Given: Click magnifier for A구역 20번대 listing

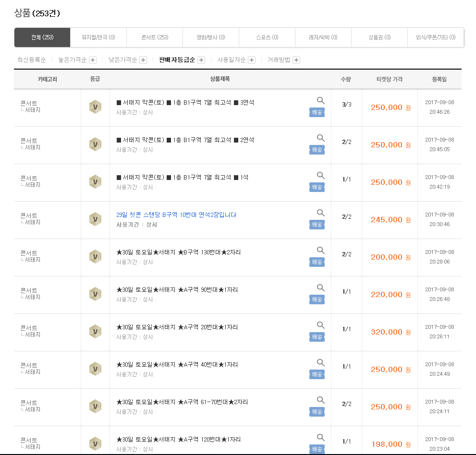Looking at the screenshot, I should pos(320,325).
